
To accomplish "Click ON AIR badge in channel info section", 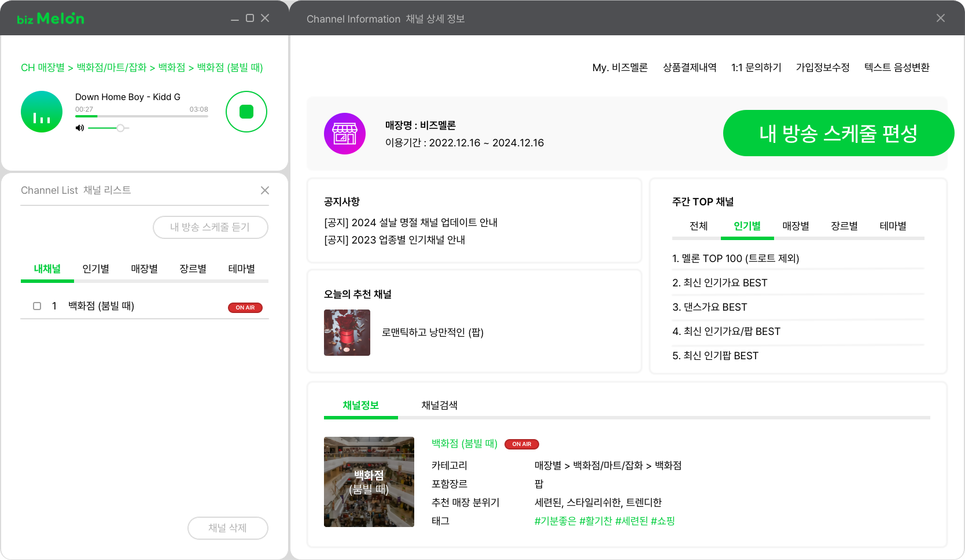I will coord(522,444).
